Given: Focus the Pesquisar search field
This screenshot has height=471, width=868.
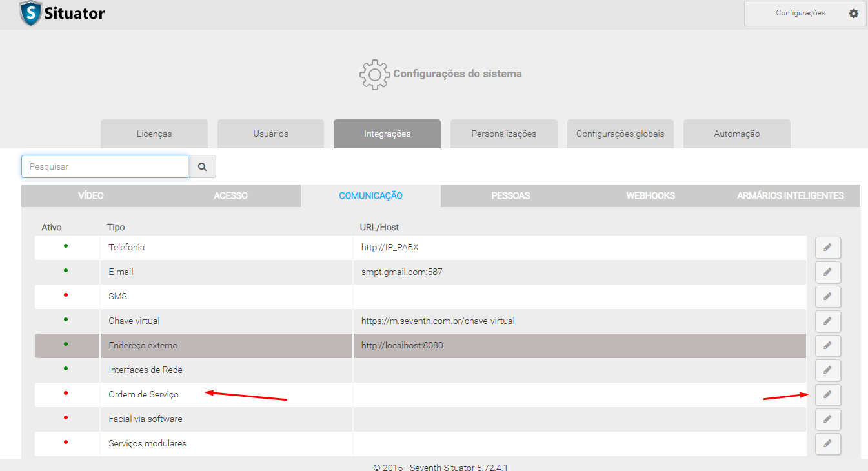Looking at the screenshot, I should pyautogui.click(x=105, y=166).
